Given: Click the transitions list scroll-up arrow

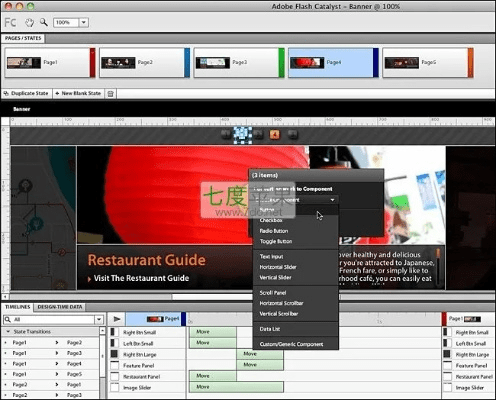Looking at the screenshot, I should click(103, 331).
